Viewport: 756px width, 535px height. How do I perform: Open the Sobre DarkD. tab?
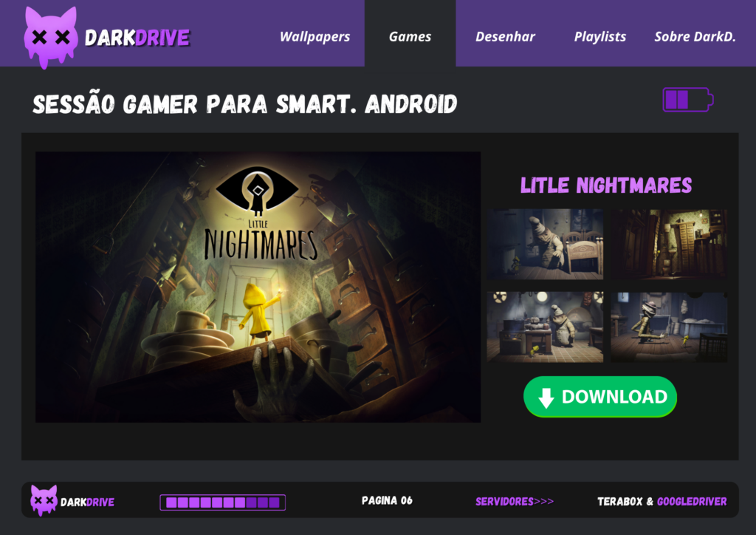(695, 37)
